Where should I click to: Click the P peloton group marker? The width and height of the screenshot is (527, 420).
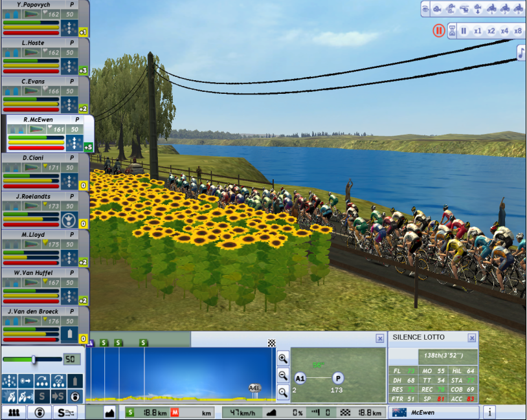337,379
